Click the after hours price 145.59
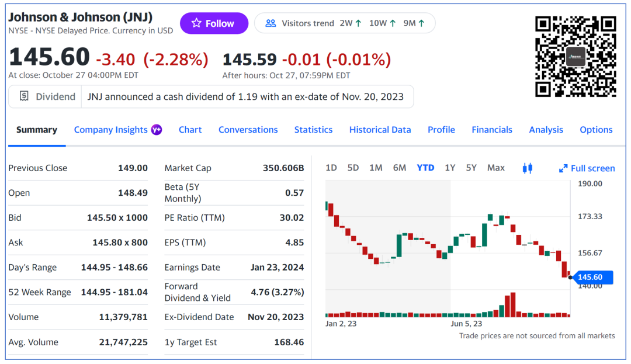Viewport: 631px width, 364px height. [249, 60]
